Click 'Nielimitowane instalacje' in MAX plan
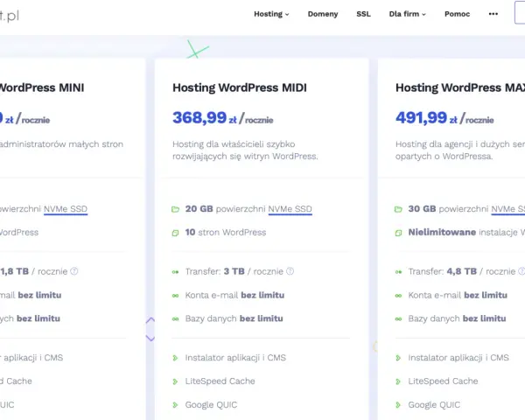The width and height of the screenshot is (525, 420). [x=463, y=233]
